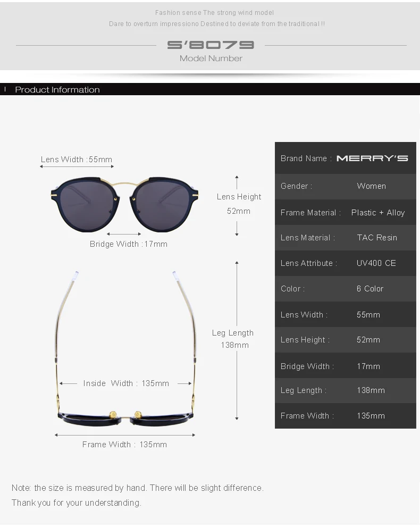Click the gold nose pad on left
This screenshot has width=420, height=527.
[x=113, y=415]
